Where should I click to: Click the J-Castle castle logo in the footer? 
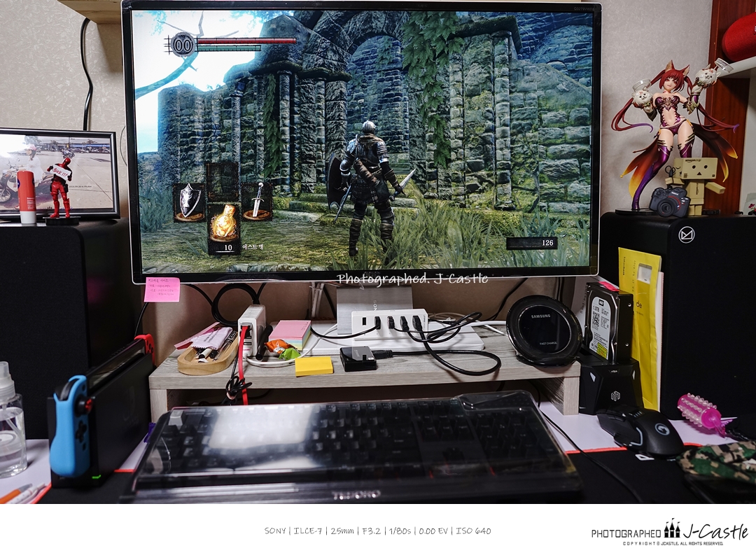coord(671,528)
